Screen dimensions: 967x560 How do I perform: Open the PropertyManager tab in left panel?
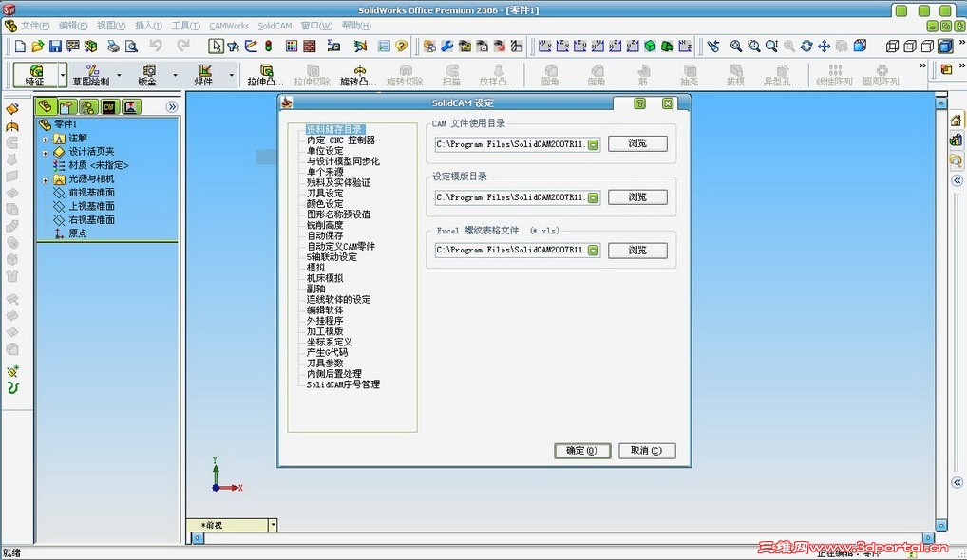(66, 106)
